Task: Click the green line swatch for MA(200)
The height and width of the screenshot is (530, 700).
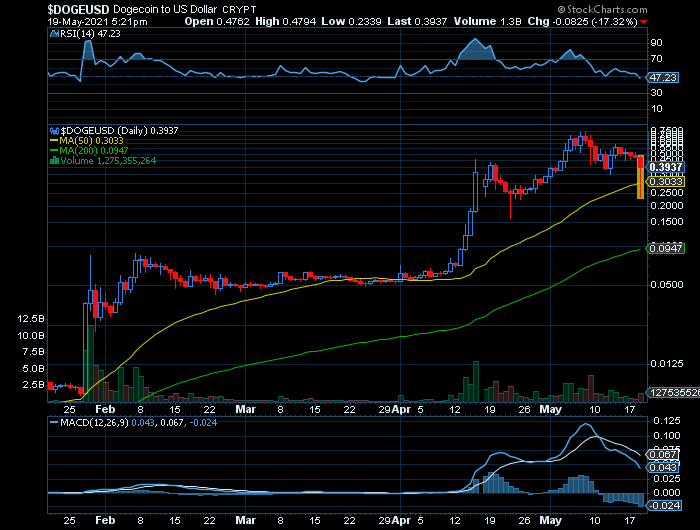Action: click(54, 151)
